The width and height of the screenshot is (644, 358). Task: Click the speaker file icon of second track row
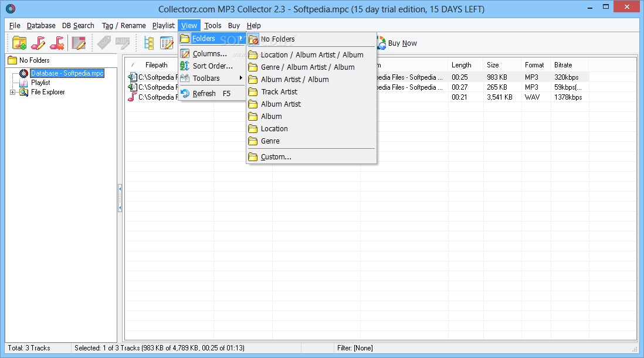point(132,87)
